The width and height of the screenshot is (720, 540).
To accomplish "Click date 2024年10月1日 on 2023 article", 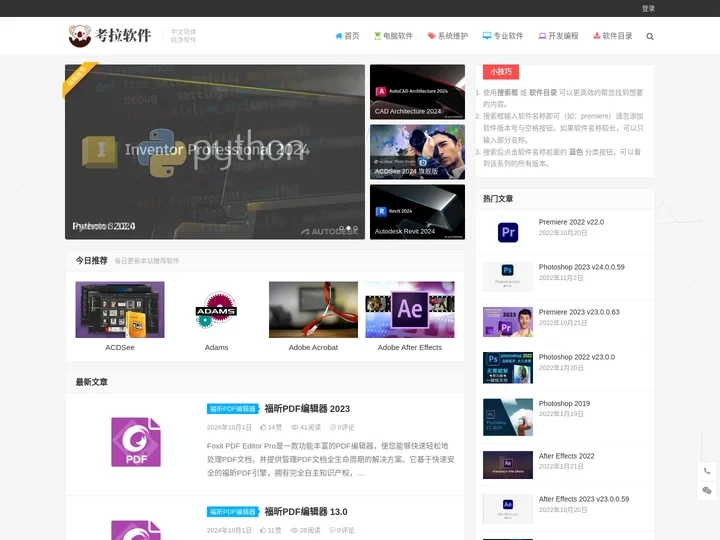I will [229, 428].
